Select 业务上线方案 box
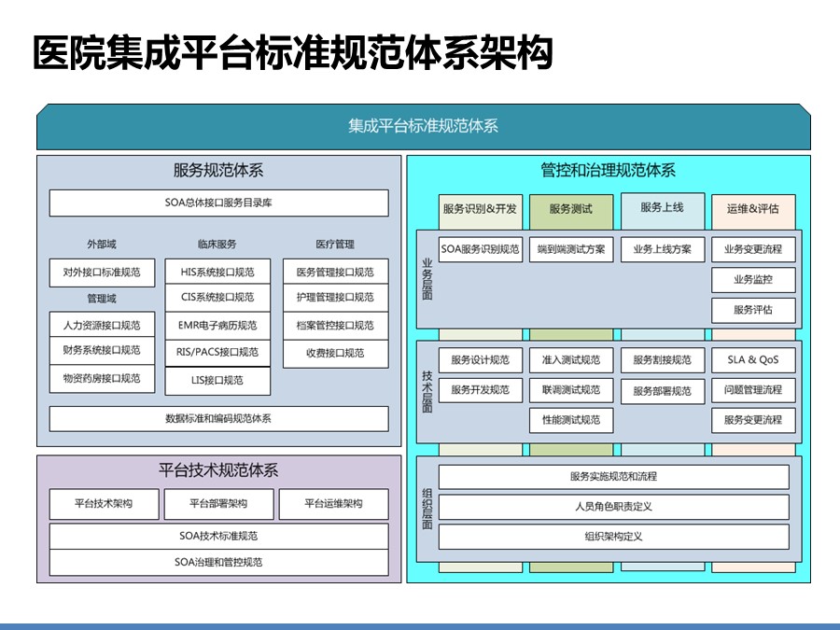Viewport: 840px width, 630px height. pos(662,249)
